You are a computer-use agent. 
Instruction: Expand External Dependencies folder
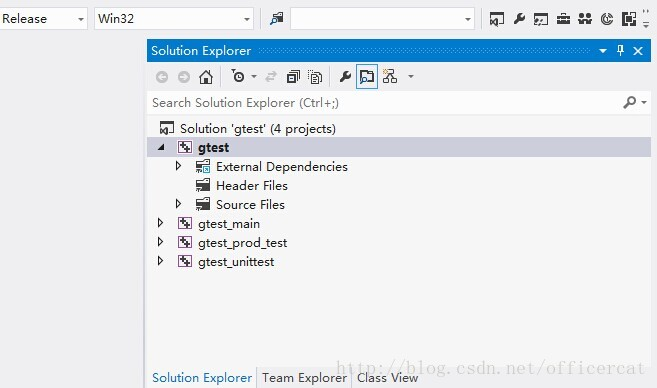pyautogui.click(x=178, y=166)
